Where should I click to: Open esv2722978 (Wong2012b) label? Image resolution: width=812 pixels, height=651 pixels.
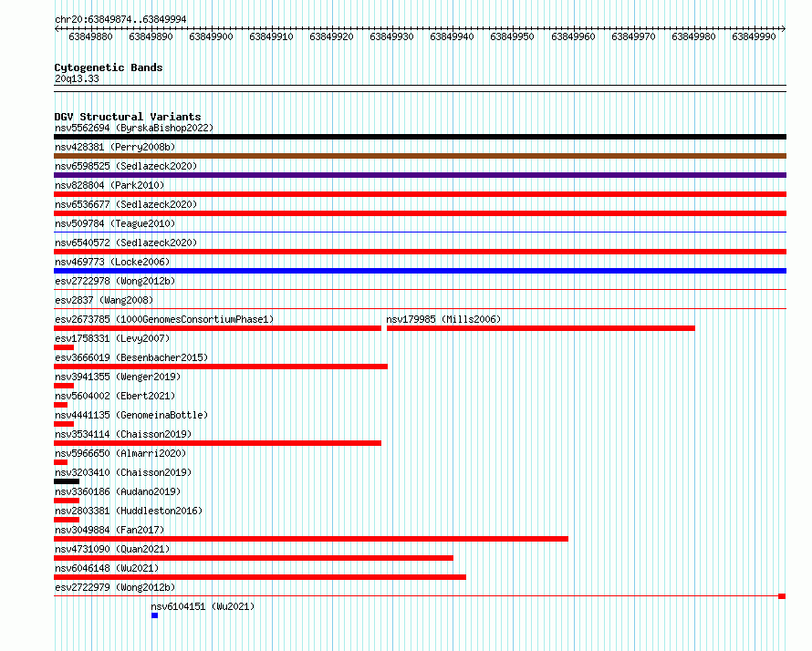coord(115,281)
